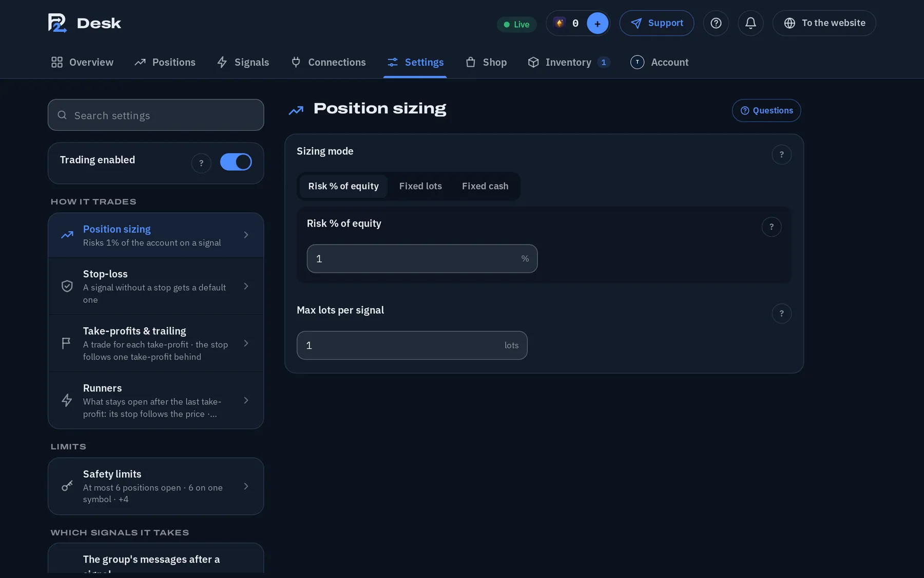The width and height of the screenshot is (924, 578).
Task: Open the Positions tab
Action: click(x=165, y=62)
